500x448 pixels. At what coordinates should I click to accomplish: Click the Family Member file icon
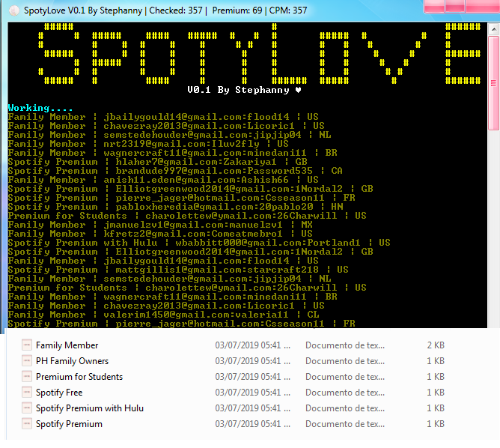click(27, 345)
